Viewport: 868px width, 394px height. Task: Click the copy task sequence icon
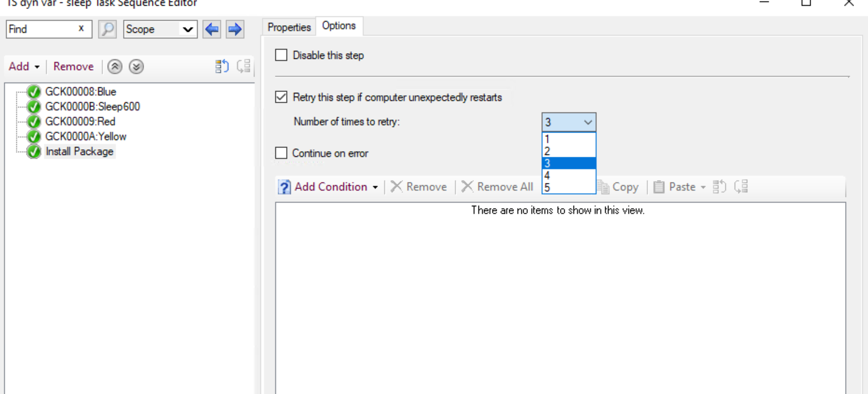point(221,66)
